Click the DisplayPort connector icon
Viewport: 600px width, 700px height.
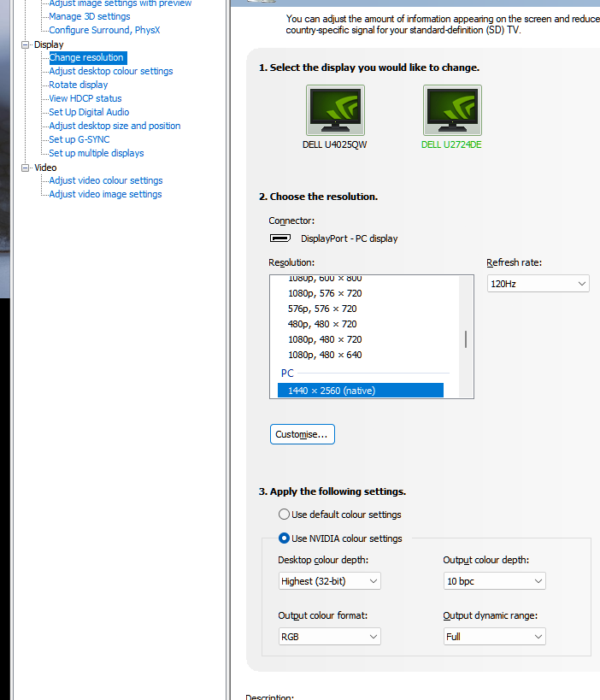click(280, 238)
